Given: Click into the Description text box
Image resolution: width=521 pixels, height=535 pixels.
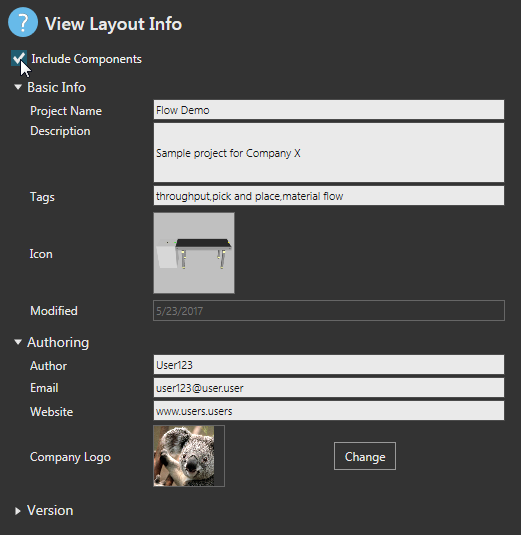Looking at the screenshot, I should 329,153.
